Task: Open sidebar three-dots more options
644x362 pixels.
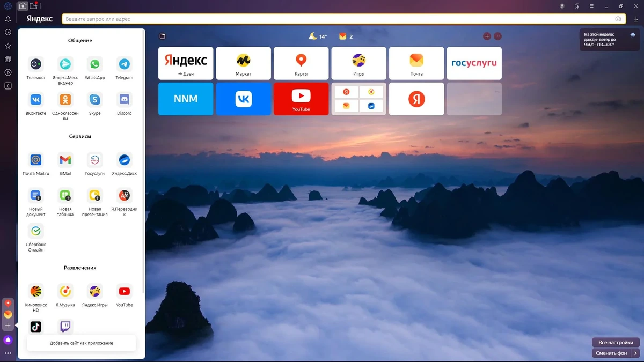Action: [8, 353]
